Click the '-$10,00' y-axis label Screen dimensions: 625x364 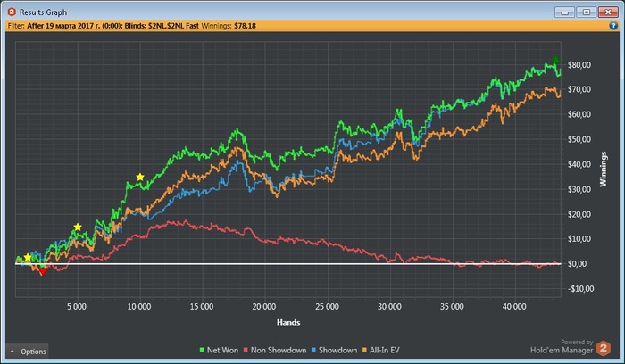pos(580,289)
